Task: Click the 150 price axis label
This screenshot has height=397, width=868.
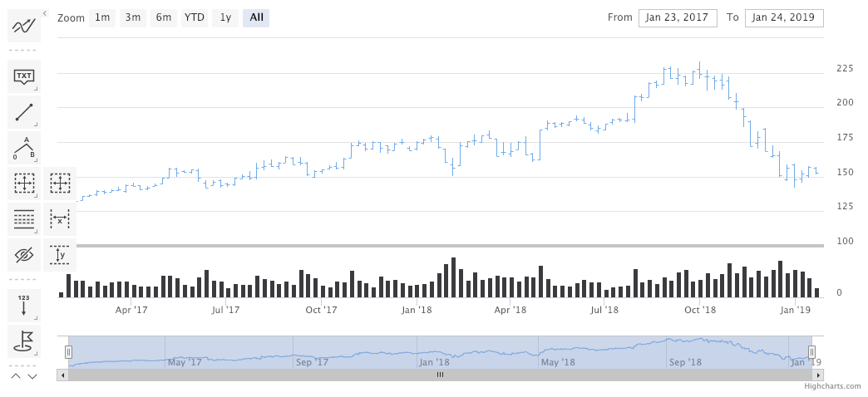Action: pyautogui.click(x=844, y=173)
